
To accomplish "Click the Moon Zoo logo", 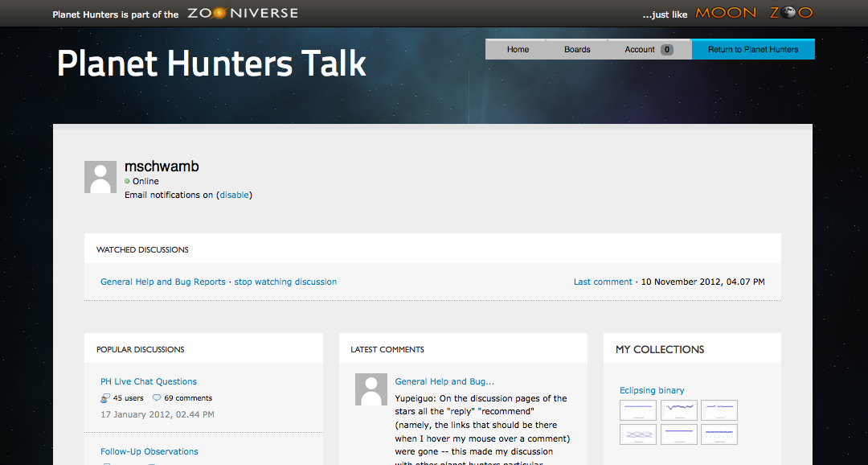I will tap(754, 14).
